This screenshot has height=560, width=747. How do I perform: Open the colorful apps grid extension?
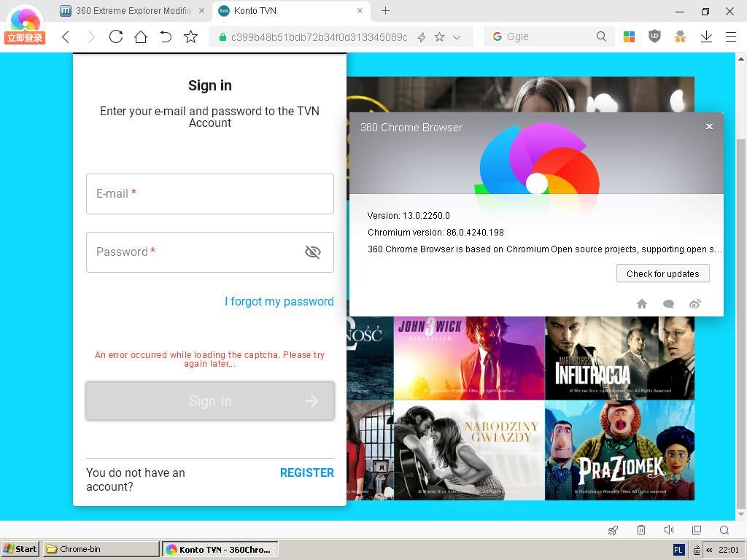pos(629,36)
